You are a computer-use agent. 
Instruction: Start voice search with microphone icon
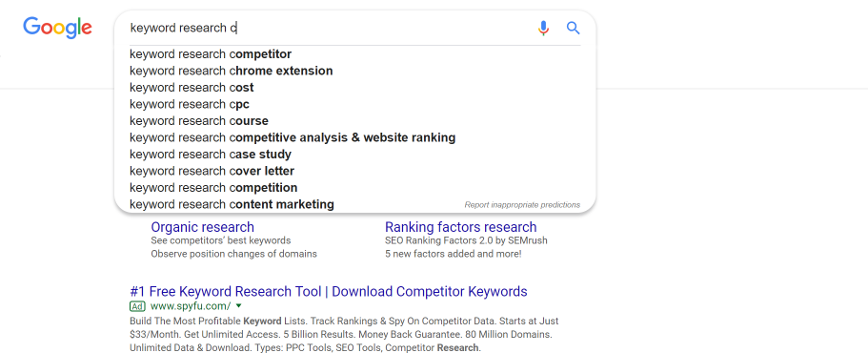point(544,28)
